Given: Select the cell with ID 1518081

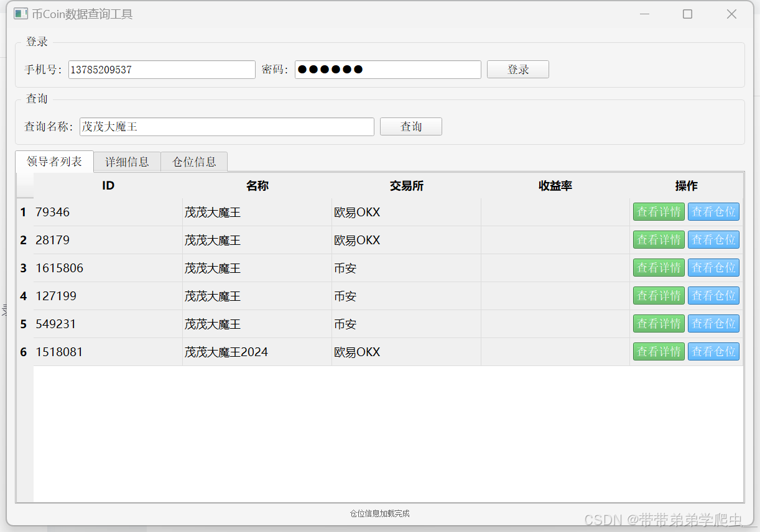Looking at the screenshot, I should tap(108, 352).
